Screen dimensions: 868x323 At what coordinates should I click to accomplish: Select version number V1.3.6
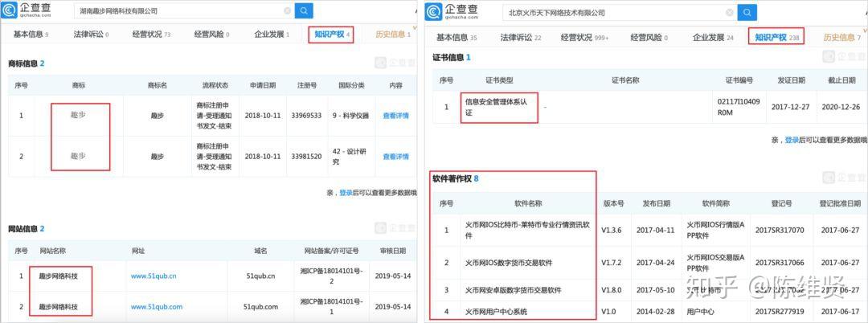[612, 230]
